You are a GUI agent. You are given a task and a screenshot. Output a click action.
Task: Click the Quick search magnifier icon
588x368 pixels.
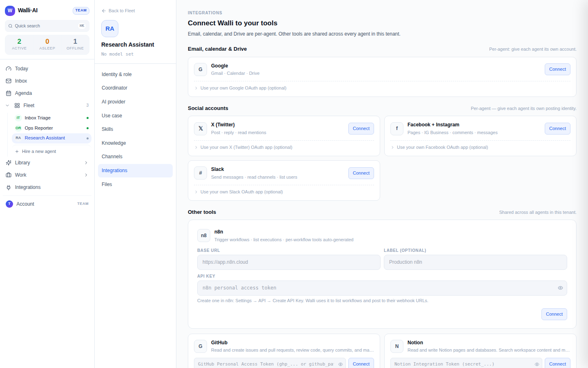[x=10, y=26]
